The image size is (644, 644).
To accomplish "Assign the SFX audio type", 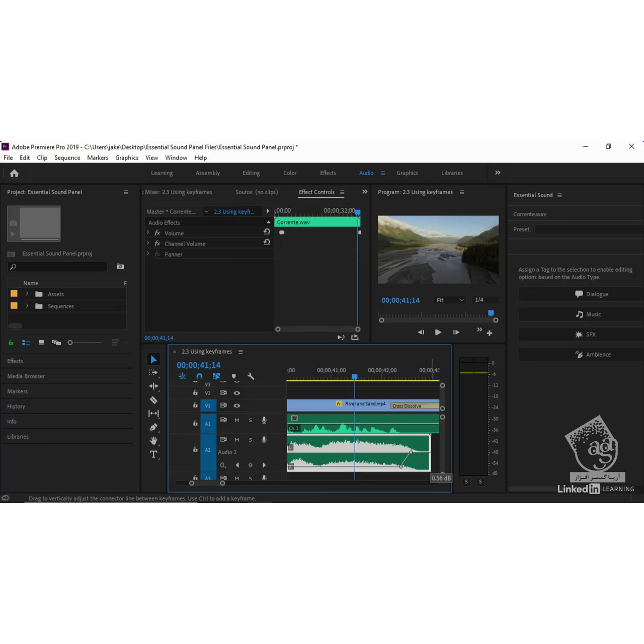I will (x=581, y=335).
